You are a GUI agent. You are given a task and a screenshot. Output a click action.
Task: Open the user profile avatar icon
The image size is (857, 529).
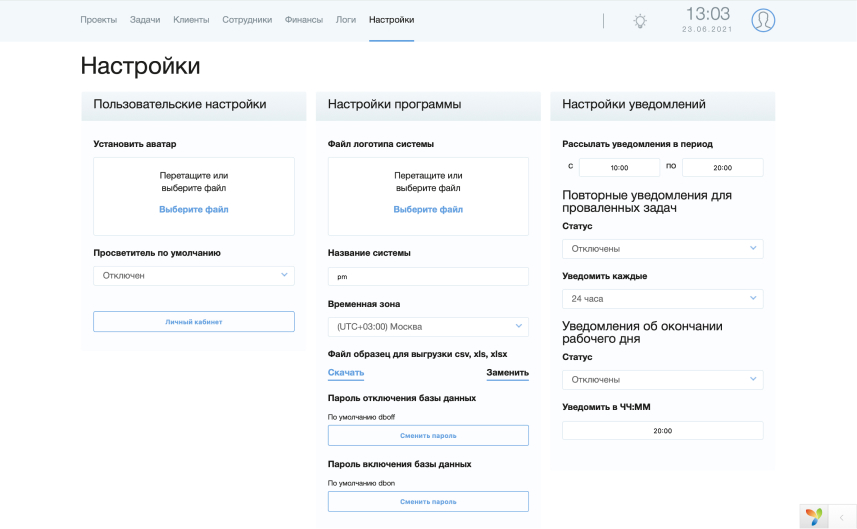pos(763,20)
